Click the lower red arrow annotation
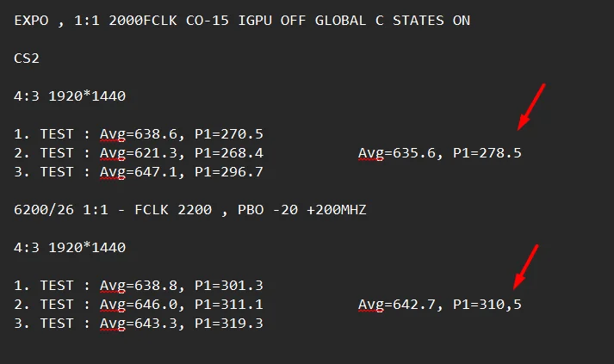Viewport: 614px width, 364px height. 526,268
